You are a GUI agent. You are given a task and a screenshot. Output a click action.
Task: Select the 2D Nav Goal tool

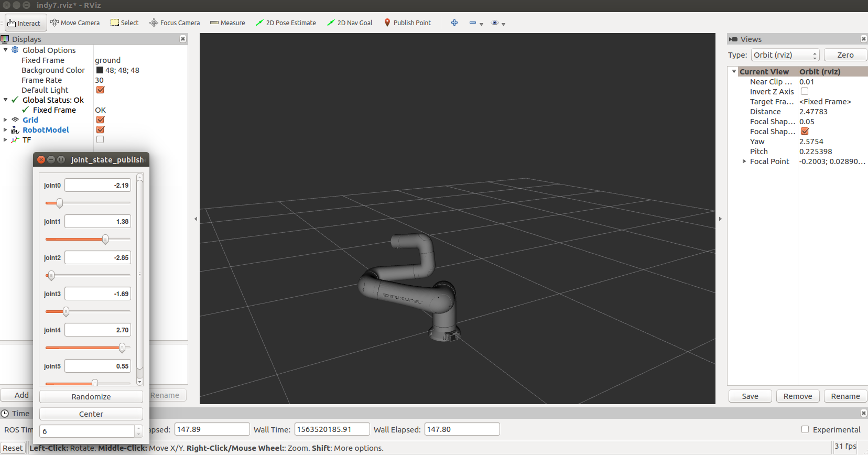tap(350, 23)
